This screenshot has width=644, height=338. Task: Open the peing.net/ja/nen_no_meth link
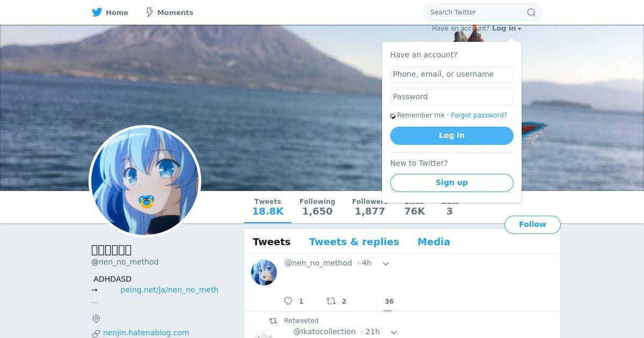coord(170,290)
